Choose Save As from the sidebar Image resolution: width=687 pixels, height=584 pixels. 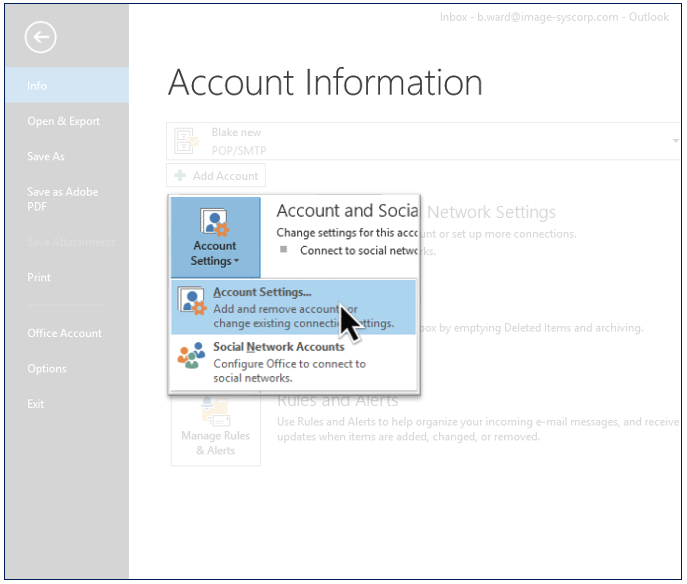coord(46,157)
